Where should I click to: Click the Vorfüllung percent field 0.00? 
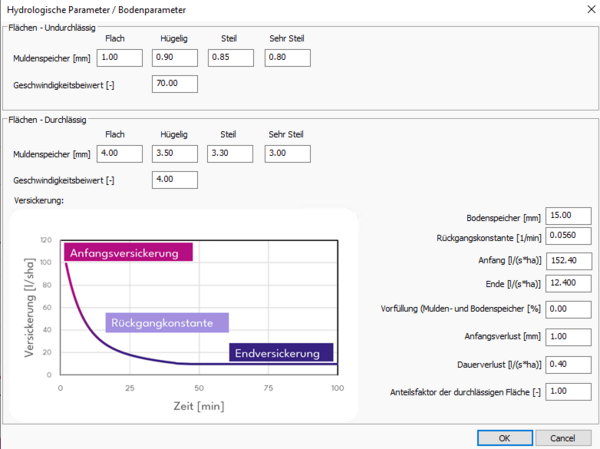tap(568, 310)
